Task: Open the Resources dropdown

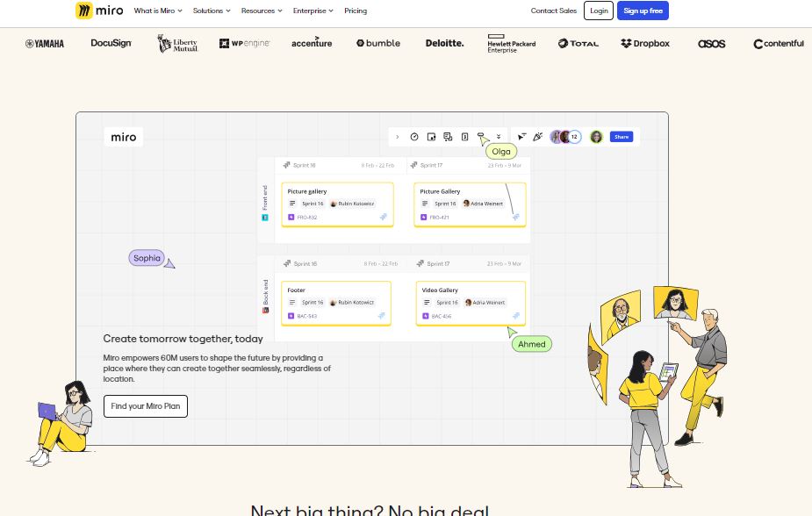Action: 262,11
